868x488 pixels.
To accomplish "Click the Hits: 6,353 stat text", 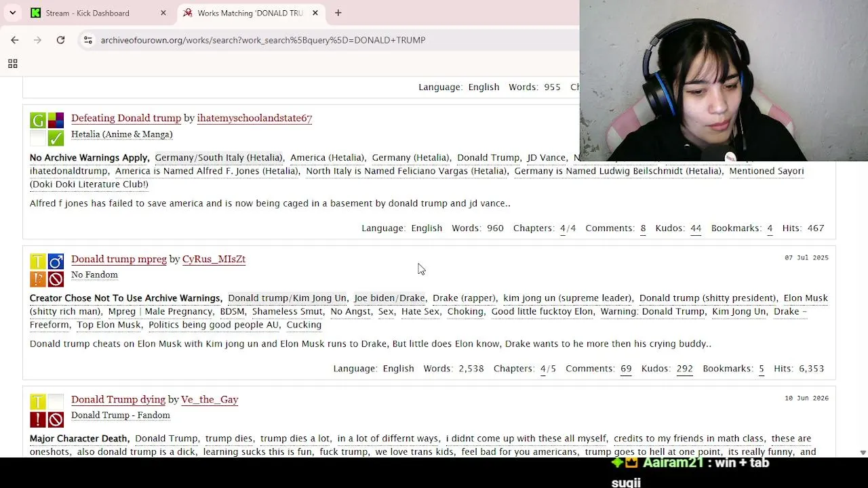I will [799, 369].
